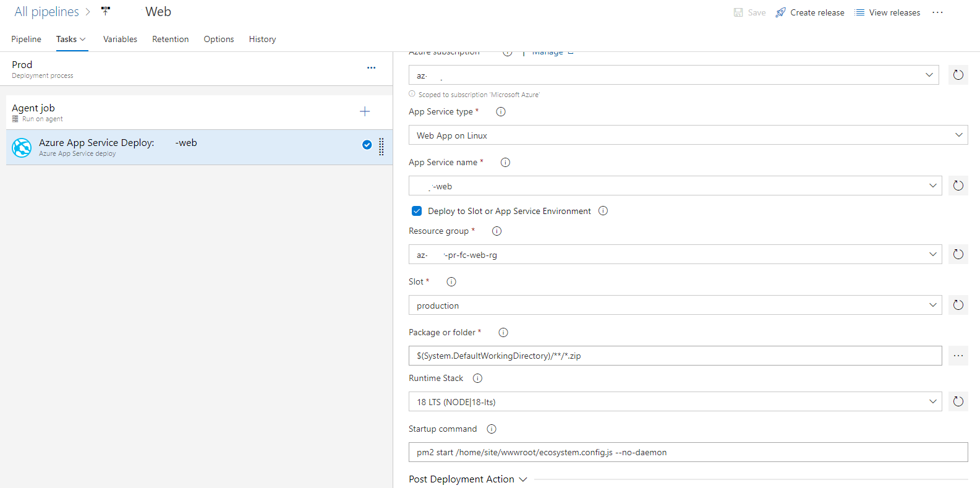Click the Startup command input field
This screenshot has height=488, width=980.
pos(688,452)
